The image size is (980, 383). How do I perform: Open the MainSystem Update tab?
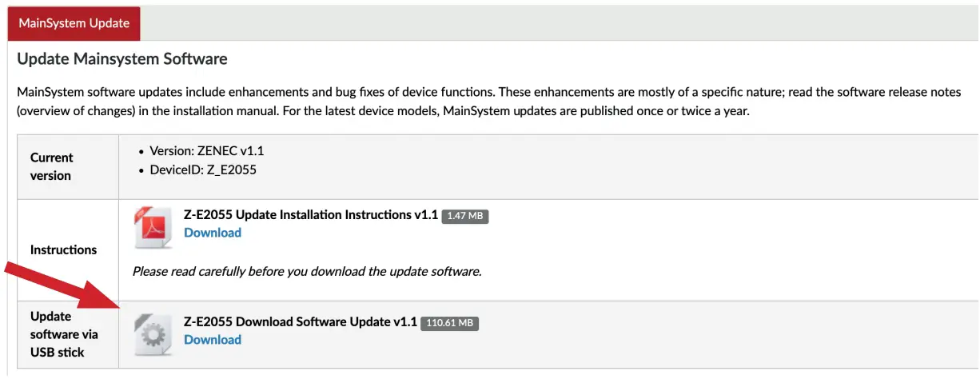pos(74,23)
